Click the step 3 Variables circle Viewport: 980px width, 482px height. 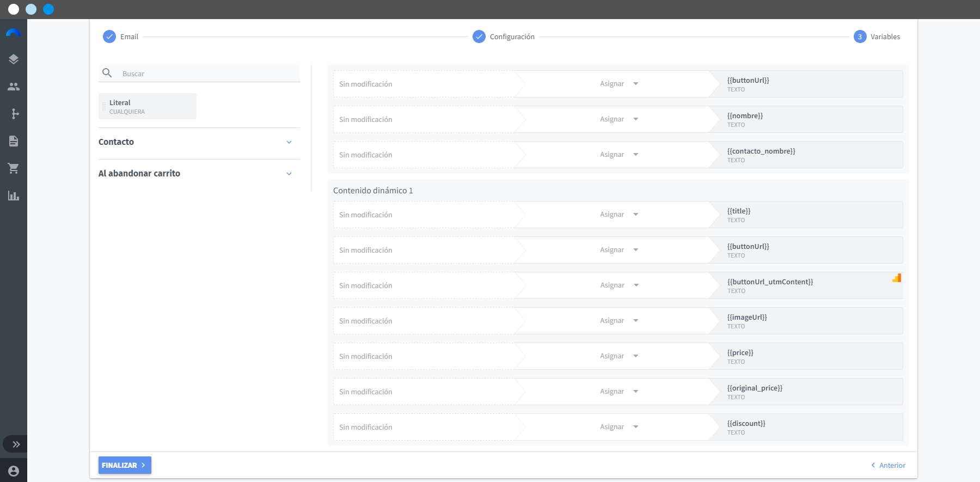pos(860,36)
